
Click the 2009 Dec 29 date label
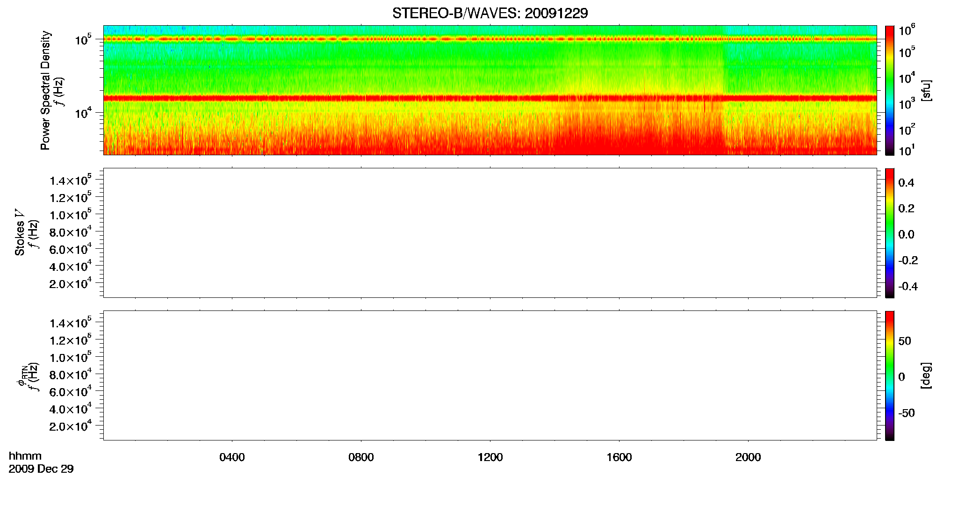(x=41, y=469)
